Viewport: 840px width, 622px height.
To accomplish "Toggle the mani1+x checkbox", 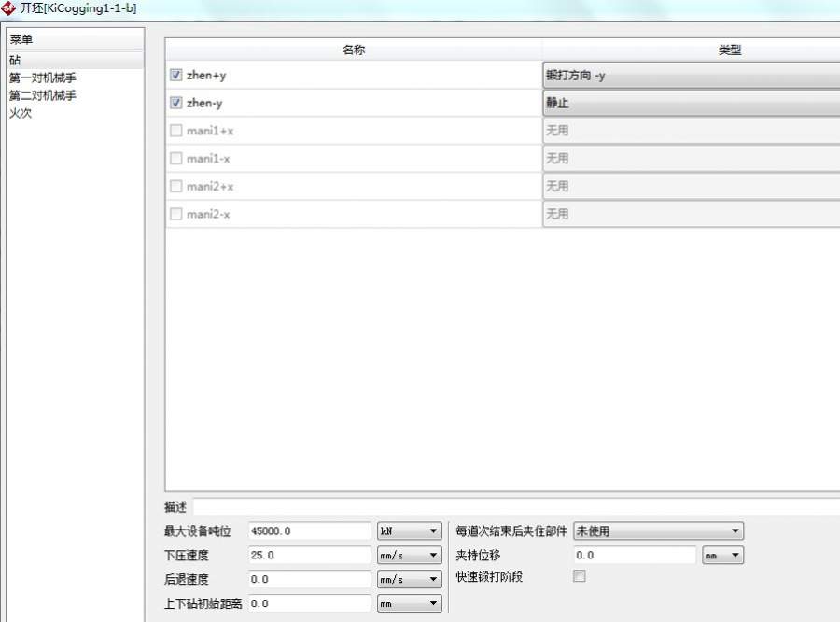I will pos(175,131).
